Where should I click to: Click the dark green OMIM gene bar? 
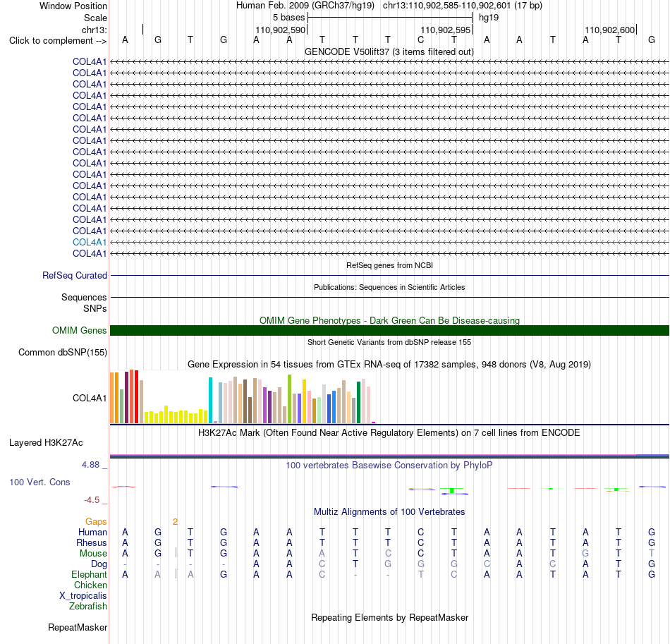click(x=389, y=330)
